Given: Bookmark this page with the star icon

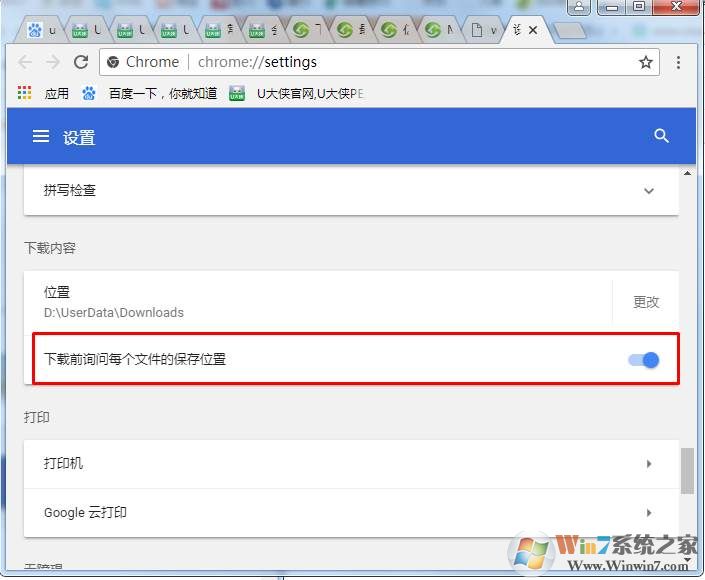Looking at the screenshot, I should (x=646, y=62).
